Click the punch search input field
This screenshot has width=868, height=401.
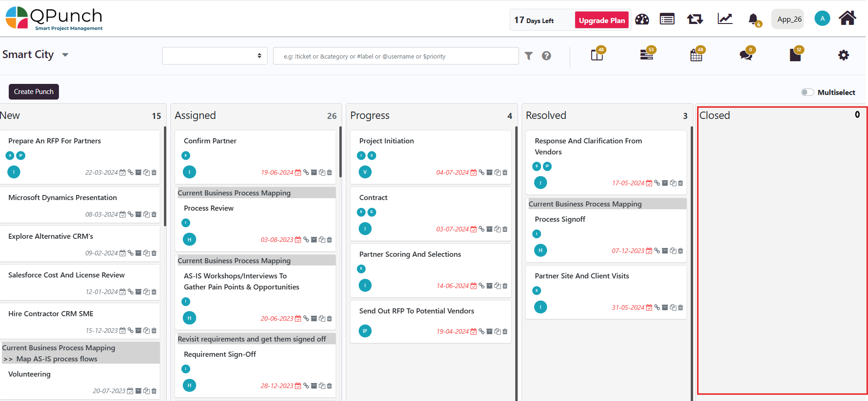(x=396, y=56)
